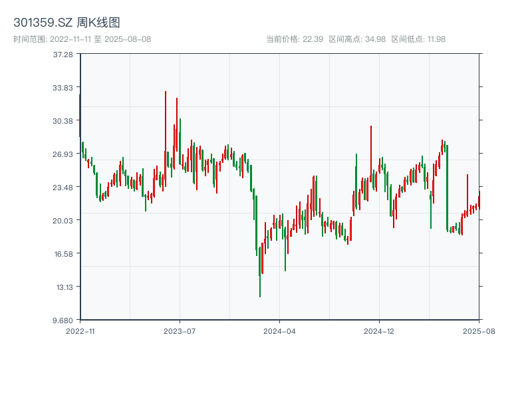This screenshot has height=399, width=532.
Task: Click the 16.58 y-axis price label
Action: coord(63,254)
